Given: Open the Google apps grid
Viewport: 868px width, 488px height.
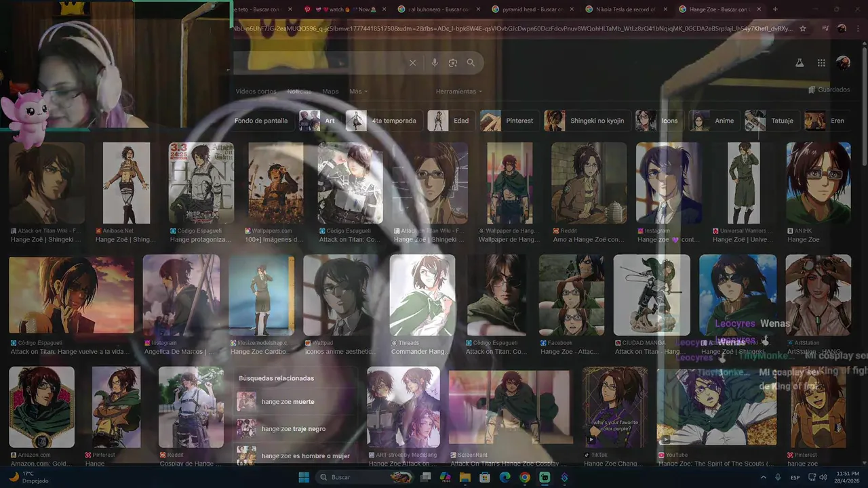Looking at the screenshot, I should (x=821, y=62).
